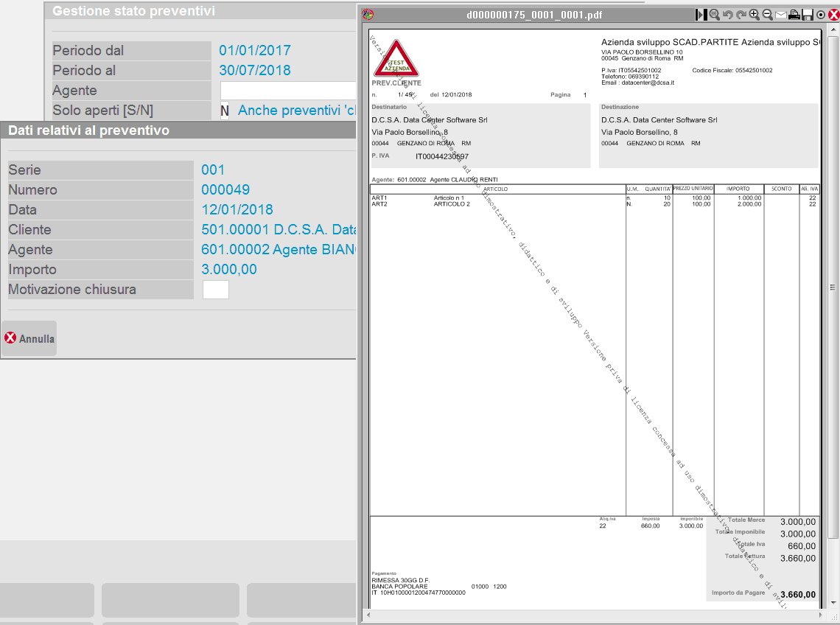Send the PDF by email envelope icon
Image resolution: width=840 pixels, height=625 pixels.
[780, 15]
